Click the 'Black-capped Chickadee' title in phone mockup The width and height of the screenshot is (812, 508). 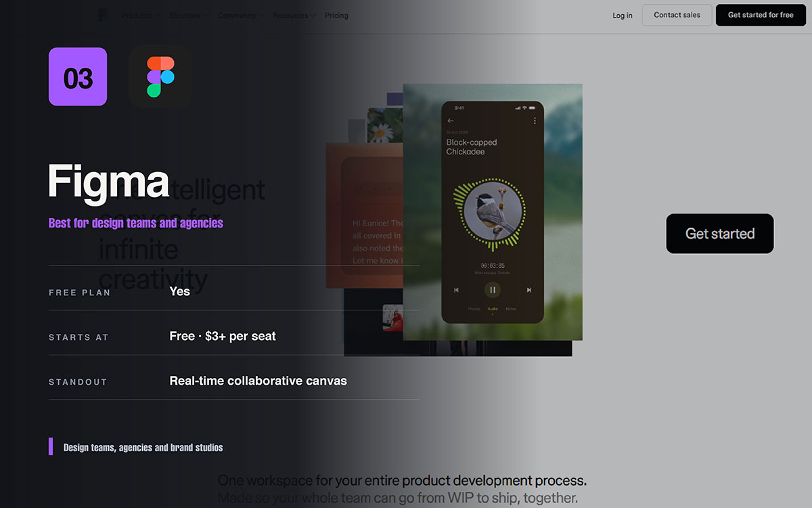coord(472,147)
